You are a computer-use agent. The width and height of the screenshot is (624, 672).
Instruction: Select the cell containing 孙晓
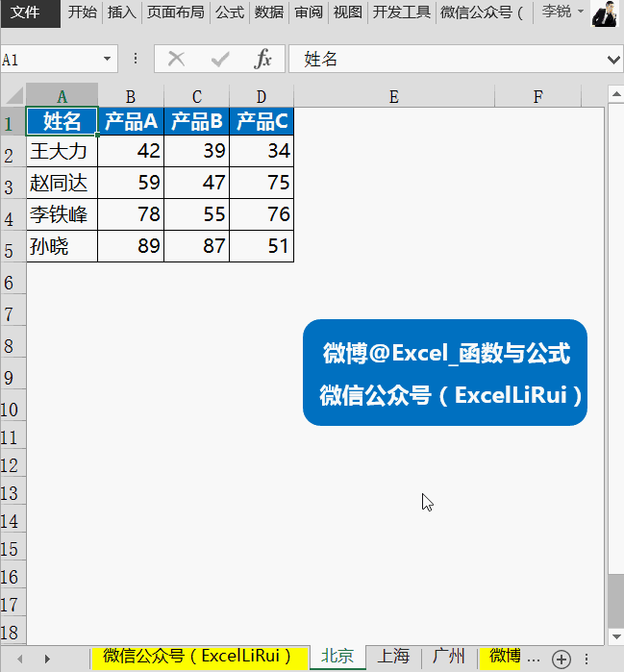62,246
